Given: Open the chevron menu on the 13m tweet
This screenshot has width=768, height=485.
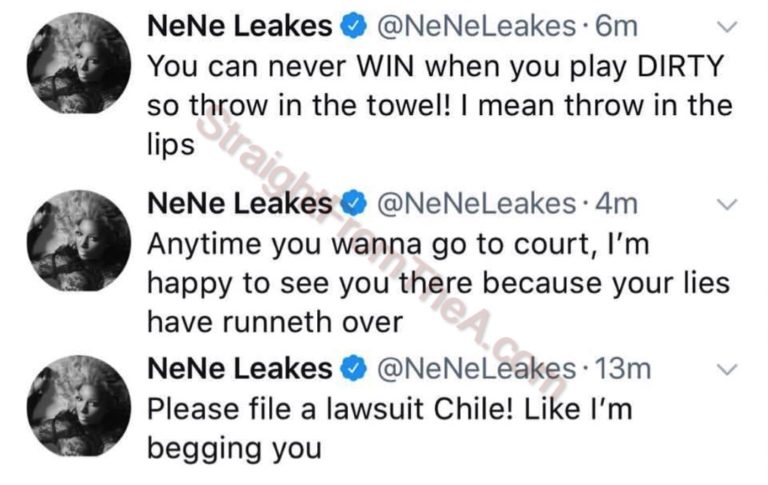Looking at the screenshot, I should 729,369.
